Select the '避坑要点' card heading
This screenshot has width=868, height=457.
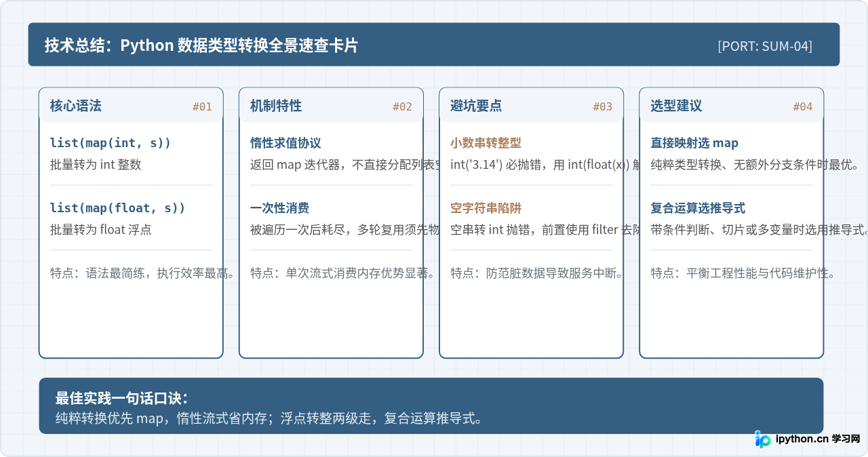coord(476,106)
